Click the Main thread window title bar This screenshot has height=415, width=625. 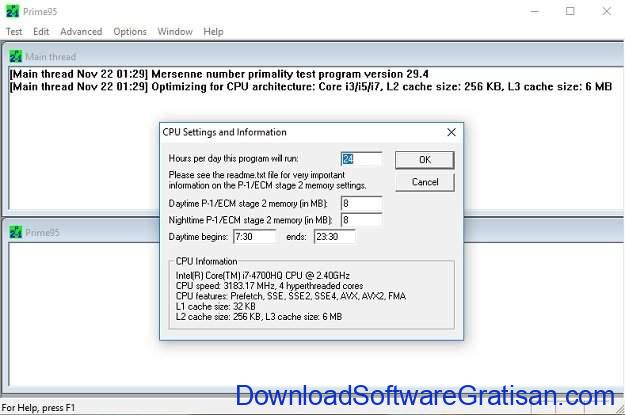(x=313, y=56)
